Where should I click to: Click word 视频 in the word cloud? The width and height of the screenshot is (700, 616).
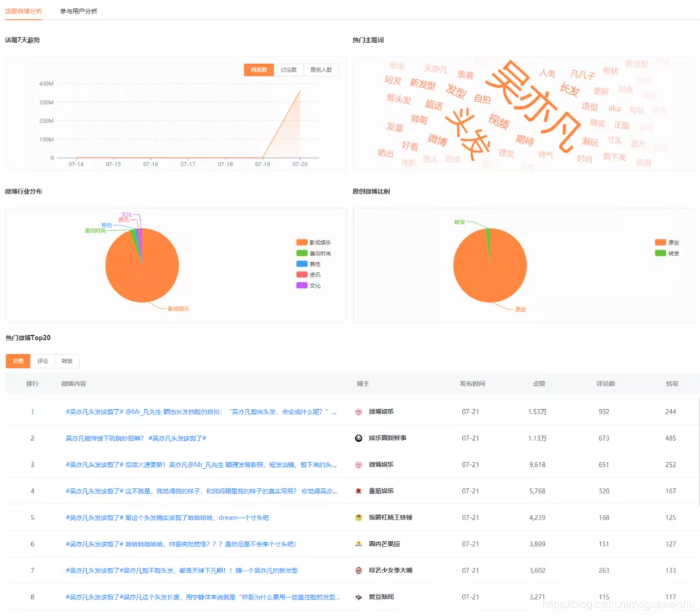pyautogui.click(x=498, y=121)
